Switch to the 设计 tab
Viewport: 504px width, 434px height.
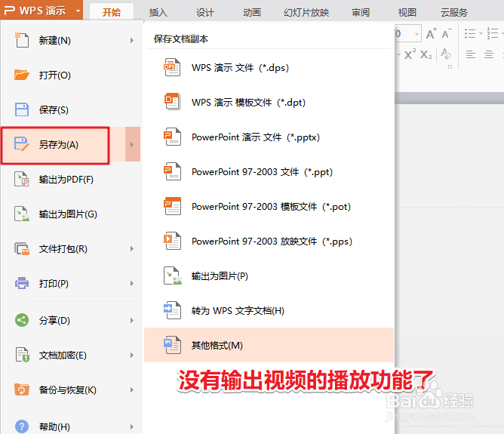coord(204,12)
